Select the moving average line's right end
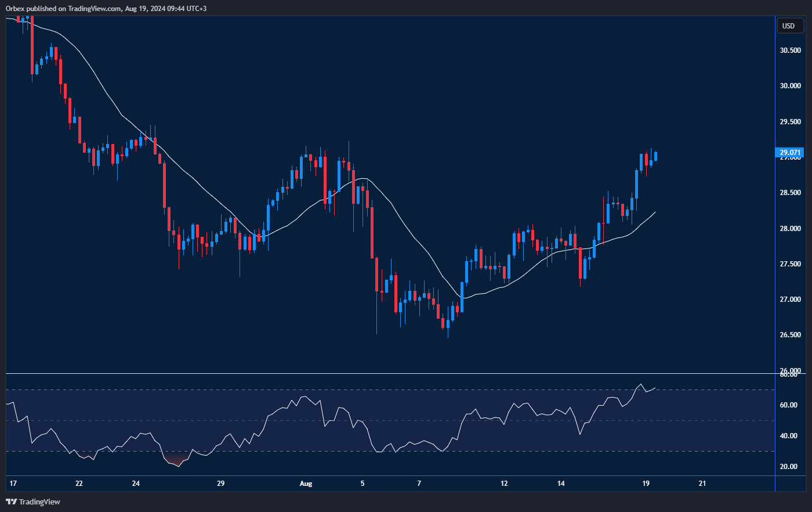The image size is (812, 512). click(655, 212)
